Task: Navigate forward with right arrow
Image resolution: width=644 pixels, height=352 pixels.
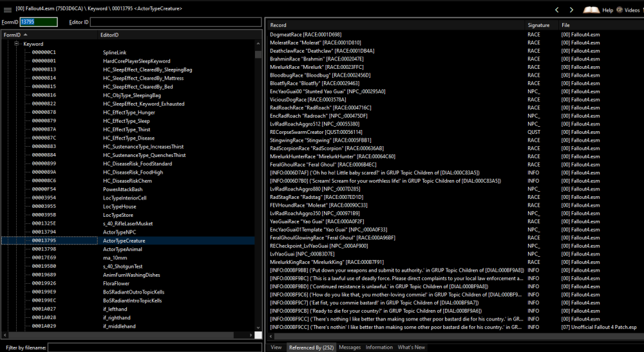Action: coord(571,10)
